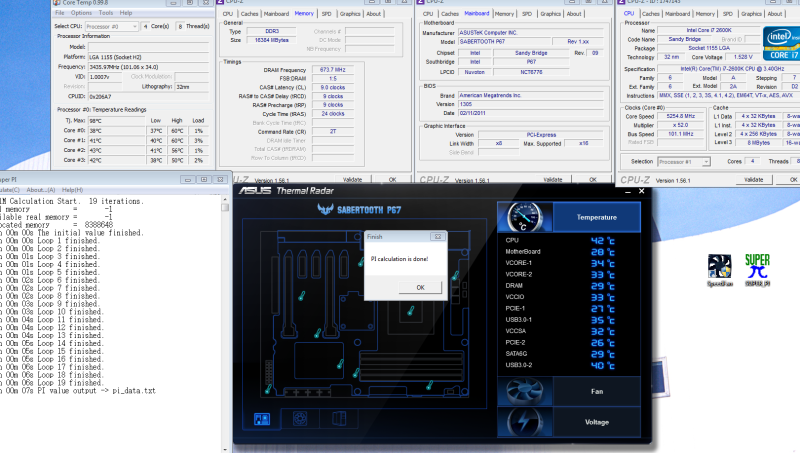Select the USB3.0-2 temperature reading 40°C
Viewport: 800px width, 453px height.
click(603, 365)
